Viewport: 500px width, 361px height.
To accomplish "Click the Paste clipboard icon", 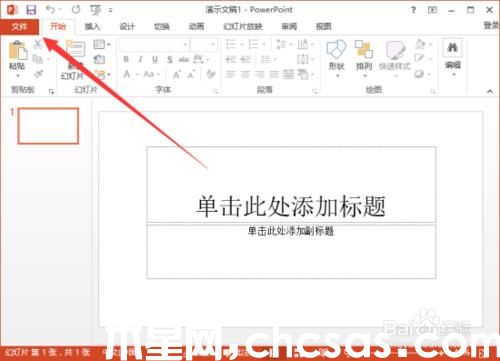I will pos(17,50).
